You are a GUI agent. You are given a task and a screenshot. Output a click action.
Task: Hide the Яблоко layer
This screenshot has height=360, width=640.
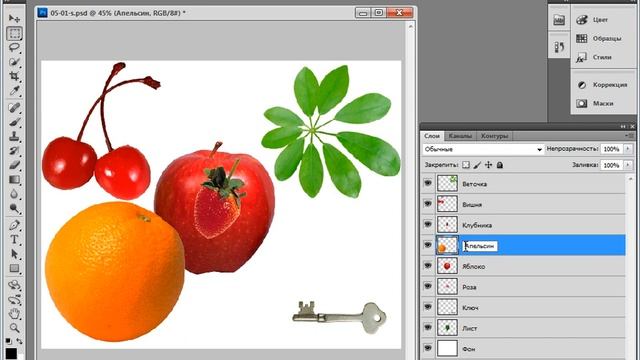pos(428,266)
